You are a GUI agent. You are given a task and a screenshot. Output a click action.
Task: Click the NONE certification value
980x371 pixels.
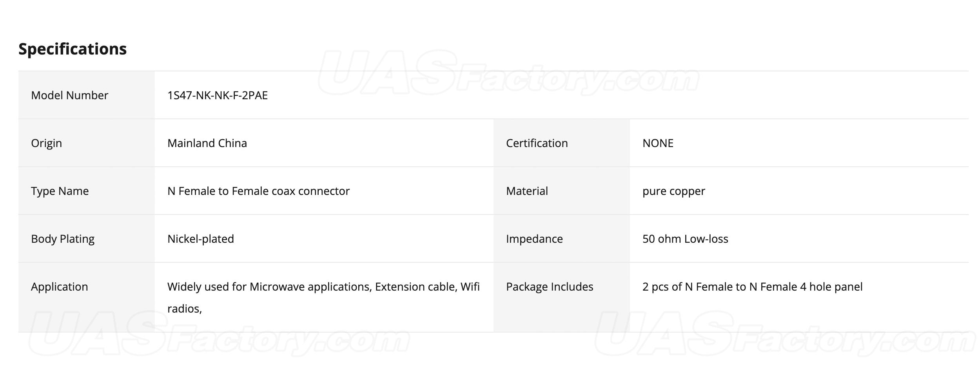pos(658,143)
